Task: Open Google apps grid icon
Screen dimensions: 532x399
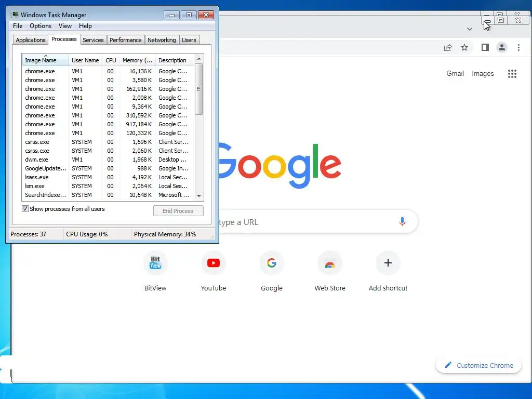Action: click(512, 74)
